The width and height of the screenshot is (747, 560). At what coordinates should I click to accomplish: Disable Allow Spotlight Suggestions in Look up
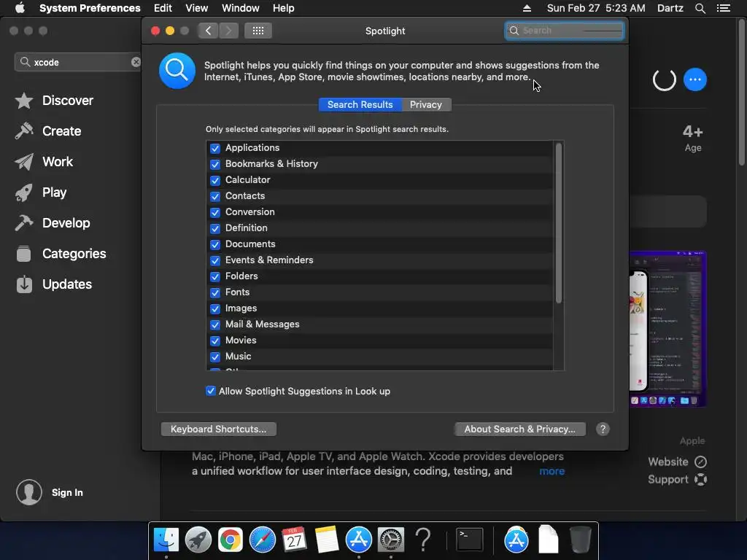tap(211, 391)
